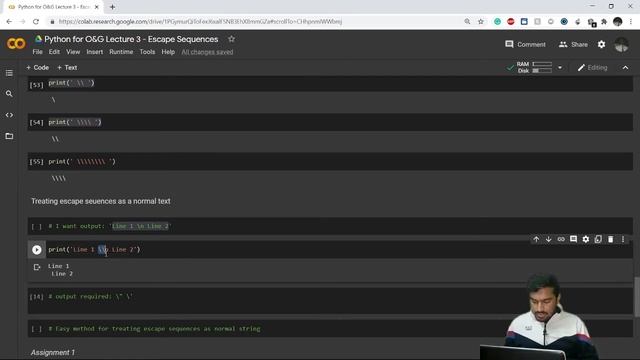Star the notebook title
The image size is (640, 360).
tap(231, 39)
